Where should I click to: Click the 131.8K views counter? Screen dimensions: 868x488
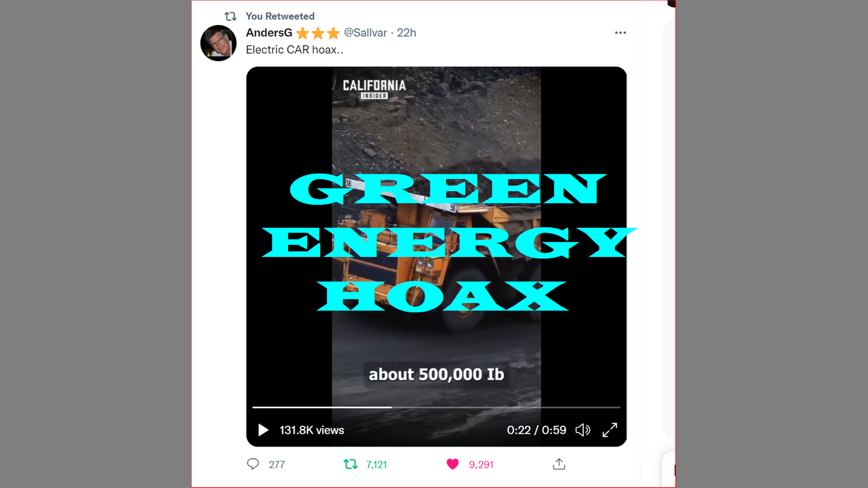click(312, 430)
